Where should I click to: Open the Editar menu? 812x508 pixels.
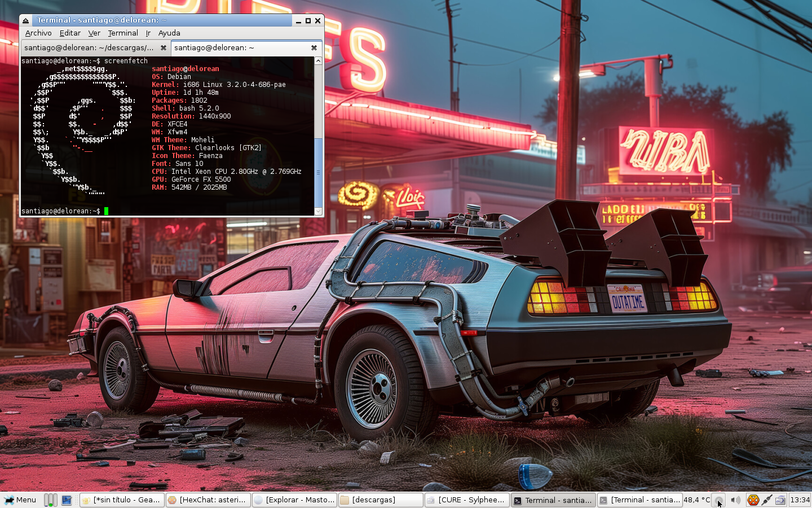pos(70,33)
